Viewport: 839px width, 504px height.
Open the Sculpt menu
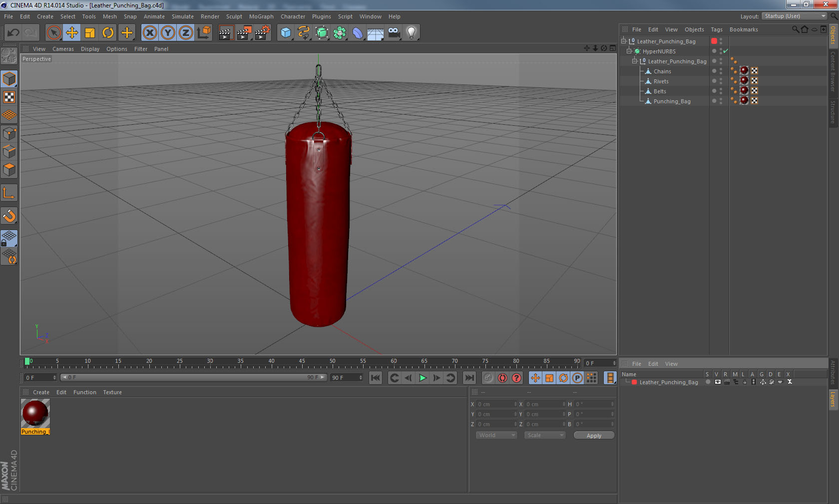234,16
